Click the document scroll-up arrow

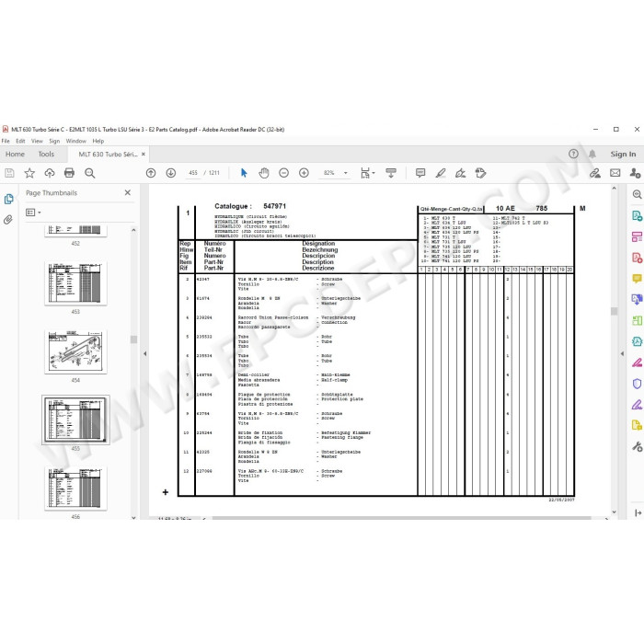(614, 189)
